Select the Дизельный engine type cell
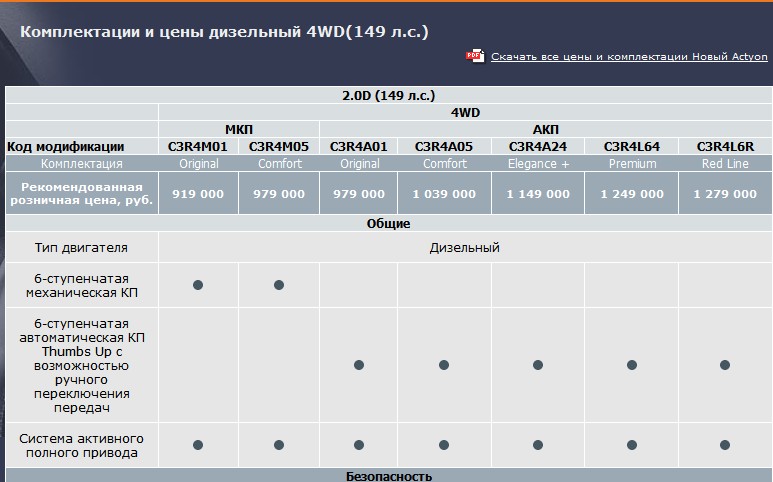Viewport: 773px width, 482px height. 465,247
